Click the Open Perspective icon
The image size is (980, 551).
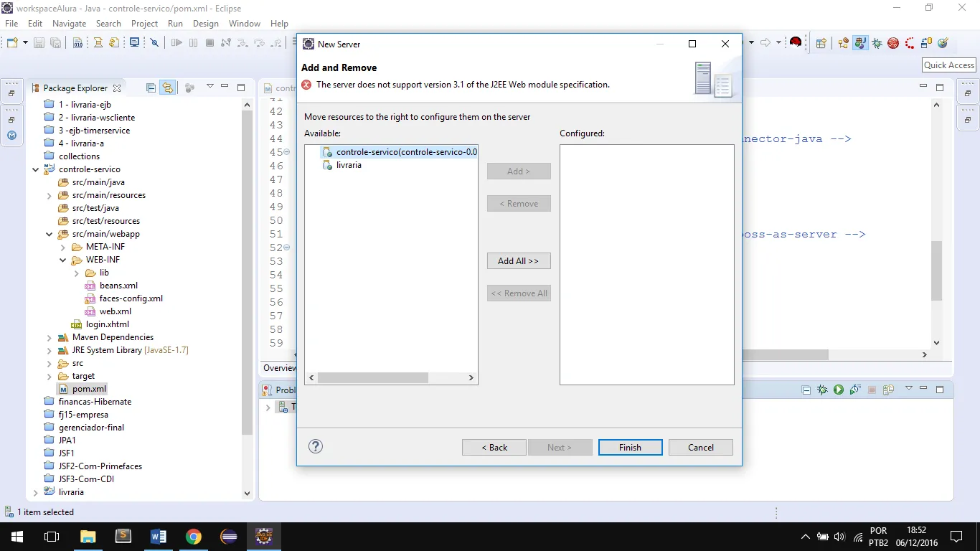coord(821,43)
